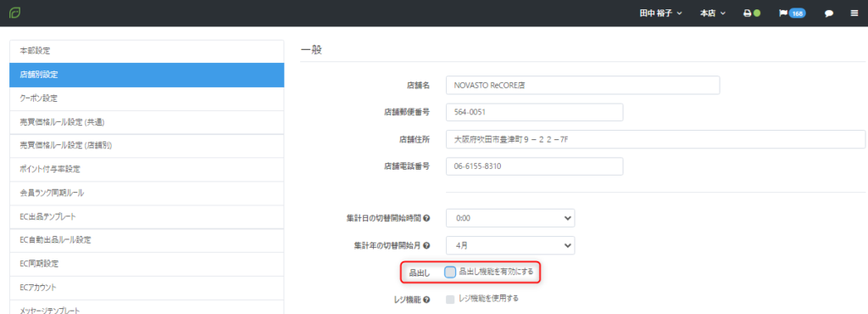This screenshot has height=314, width=868.
Task: Click the green leaf logo icon
Action: pos(15,12)
